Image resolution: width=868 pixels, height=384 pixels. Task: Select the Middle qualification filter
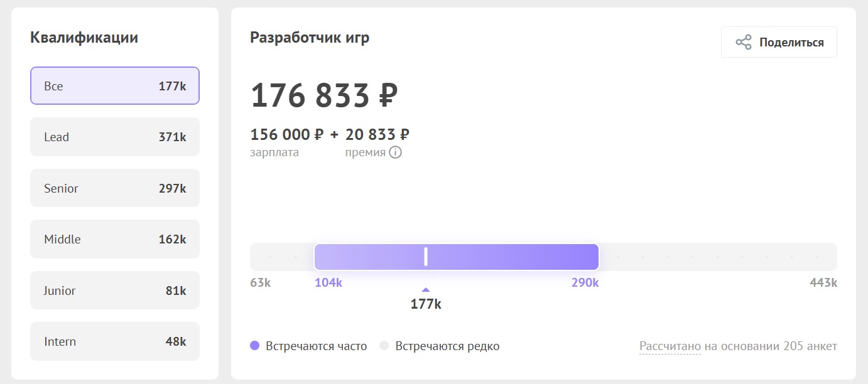[x=114, y=239]
